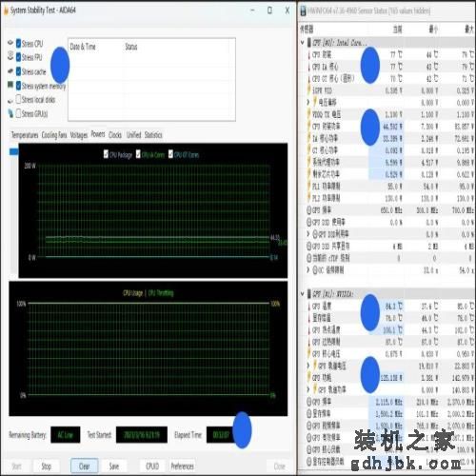Click lightning icon of GPU 功耗 row
Screen dimensions: 476x476
click(308, 377)
